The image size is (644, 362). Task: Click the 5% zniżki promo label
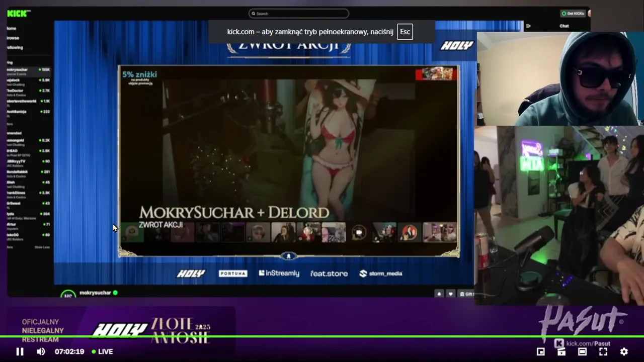(x=139, y=74)
